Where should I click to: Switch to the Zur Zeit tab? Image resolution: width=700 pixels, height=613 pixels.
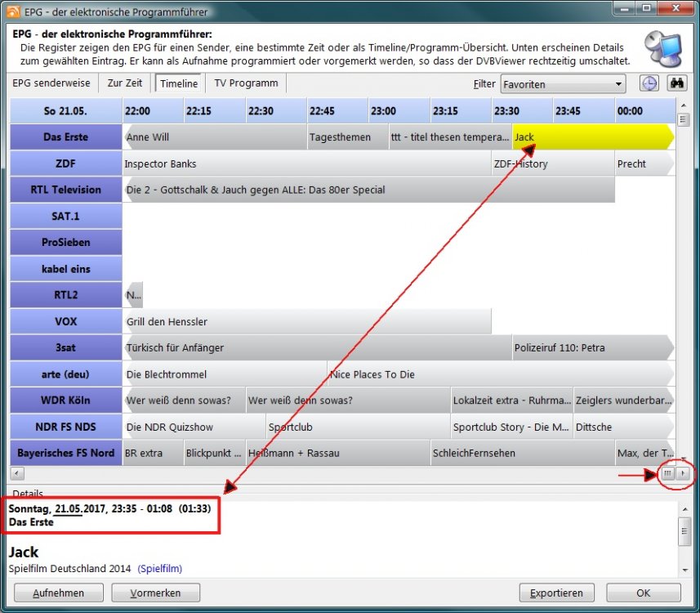[125, 83]
